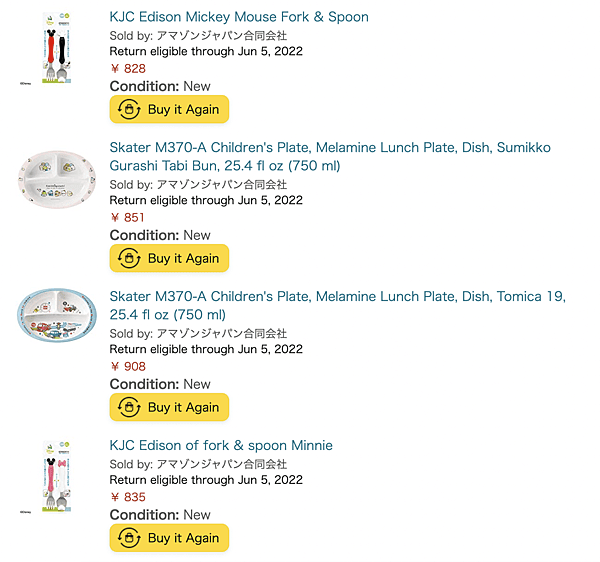Image resolution: width=600 pixels, height=562 pixels.
Task: Click reorder icon for Sumikko Gurashi plate
Action: pos(129,258)
